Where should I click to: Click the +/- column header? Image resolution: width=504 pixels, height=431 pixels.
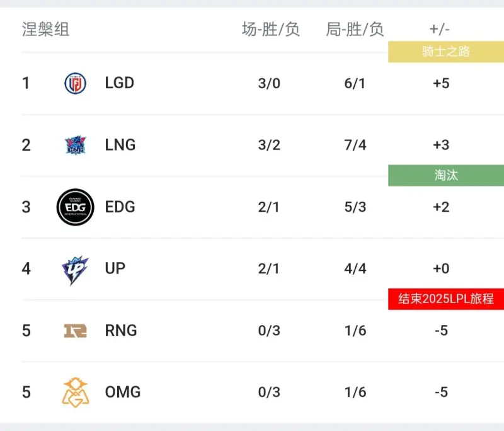[439, 29]
